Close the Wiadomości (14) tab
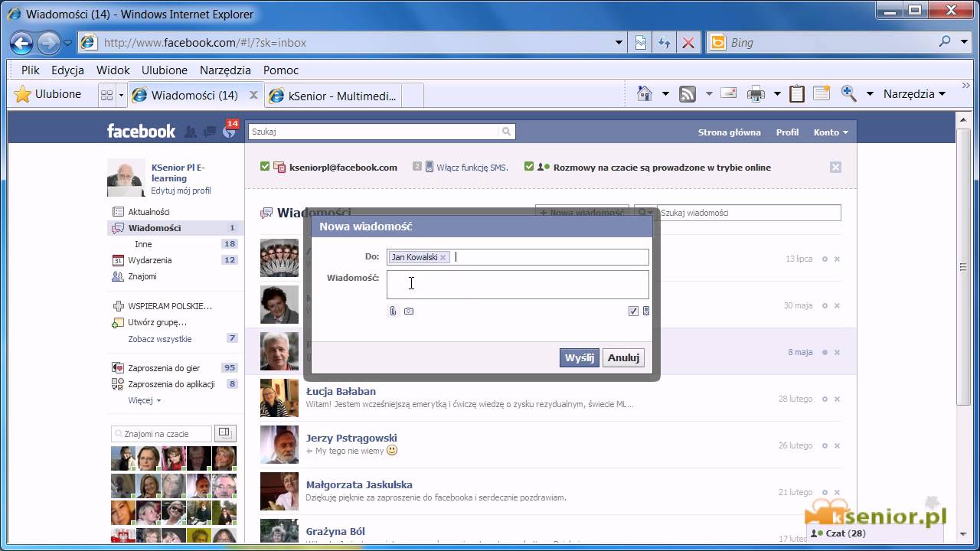980x551 pixels. [x=254, y=95]
